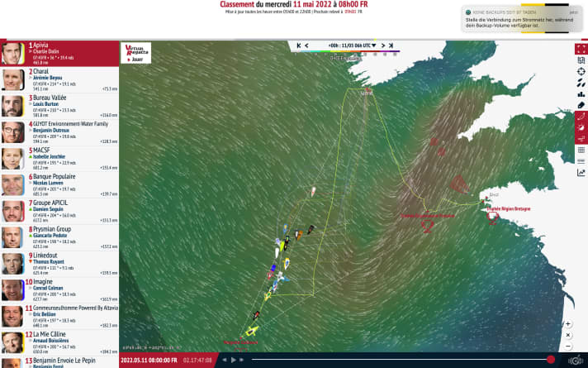
Task: Go to previous weather forecast step
Action: pos(306,45)
